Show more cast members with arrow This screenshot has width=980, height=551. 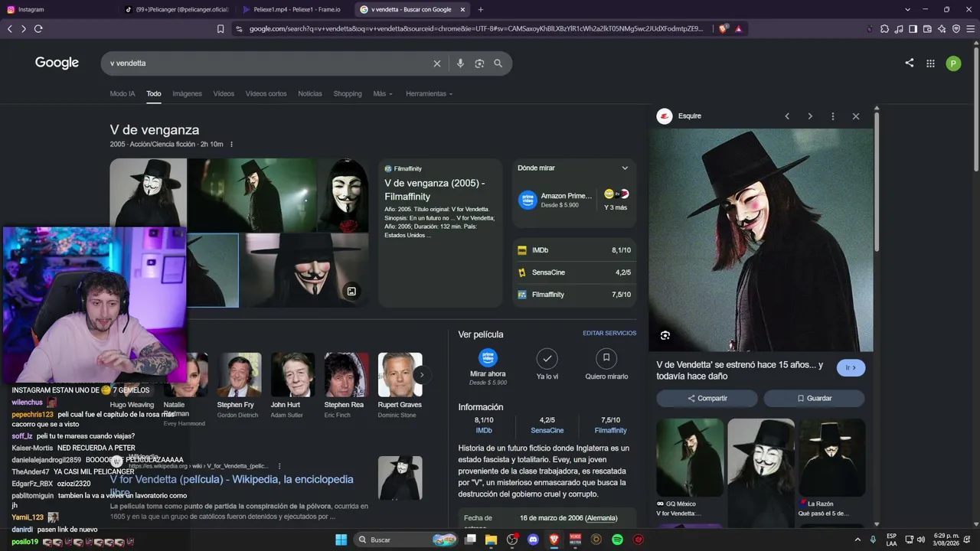tap(421, 375)
